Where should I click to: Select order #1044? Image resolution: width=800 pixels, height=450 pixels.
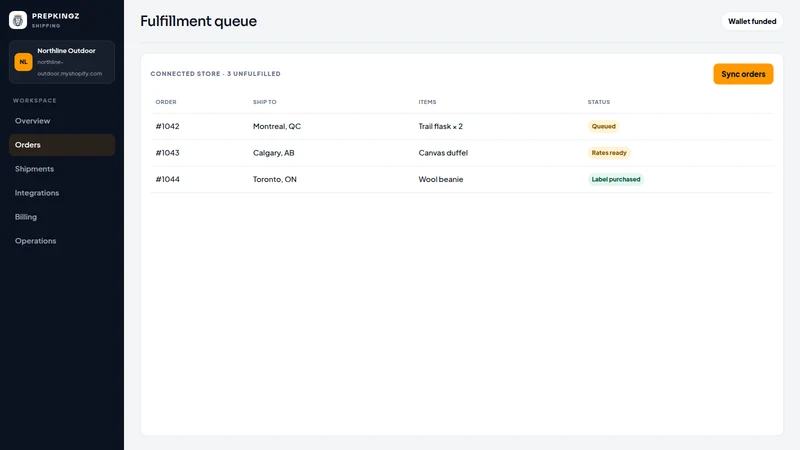(x=167, y=179)
